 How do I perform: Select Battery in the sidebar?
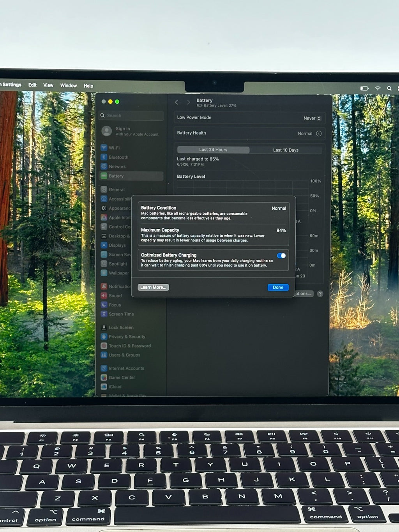[131, 176]
